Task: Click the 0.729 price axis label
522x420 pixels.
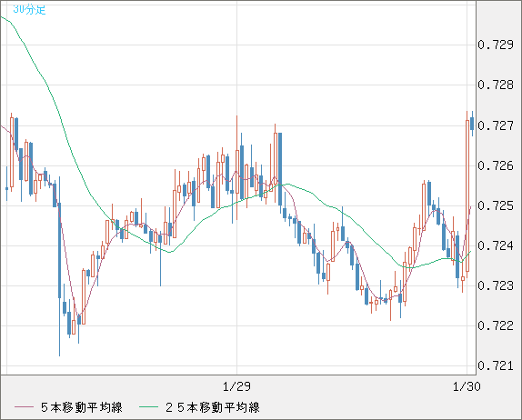Action: 496,45
